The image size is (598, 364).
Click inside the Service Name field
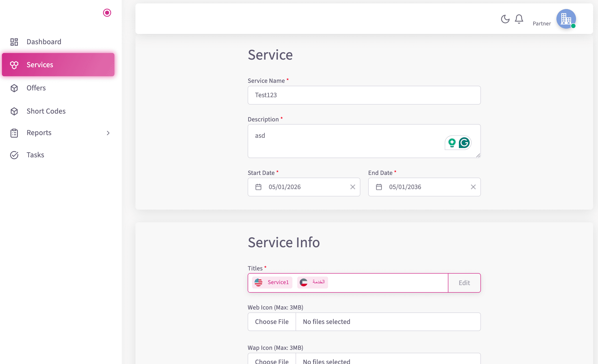tap(364, 95)
